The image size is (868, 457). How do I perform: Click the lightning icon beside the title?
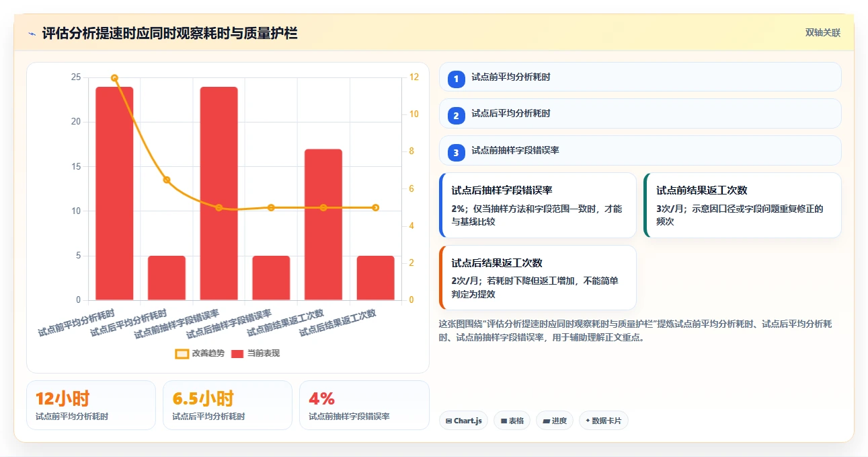pyautogui.click(x=32, y=33)
